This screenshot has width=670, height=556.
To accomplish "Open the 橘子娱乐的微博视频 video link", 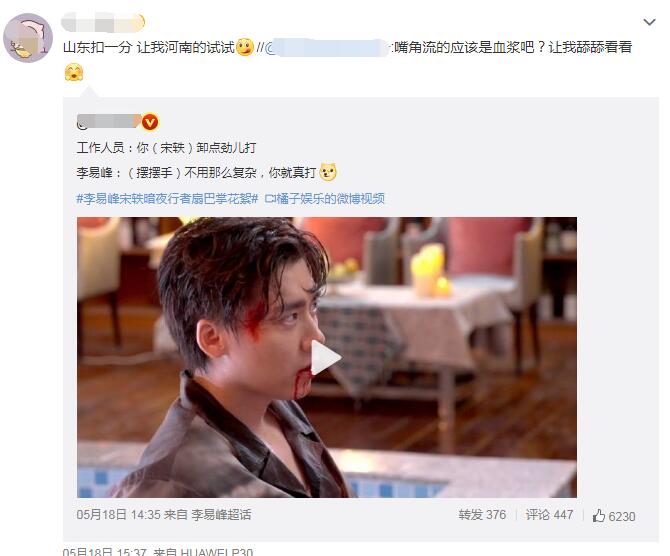I will [x=325, y=199].
